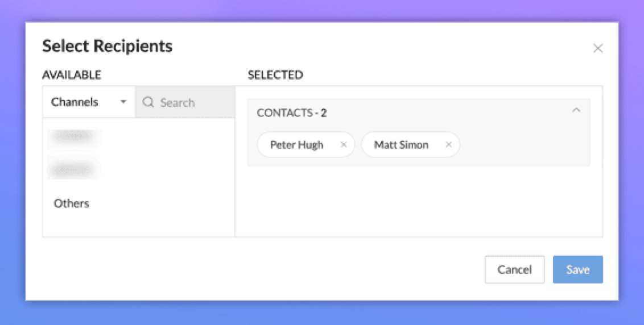The width and height of the screenshot is (644, 325).
Task: Click the SELECTED column heading
Action: [x=275, y=75]
